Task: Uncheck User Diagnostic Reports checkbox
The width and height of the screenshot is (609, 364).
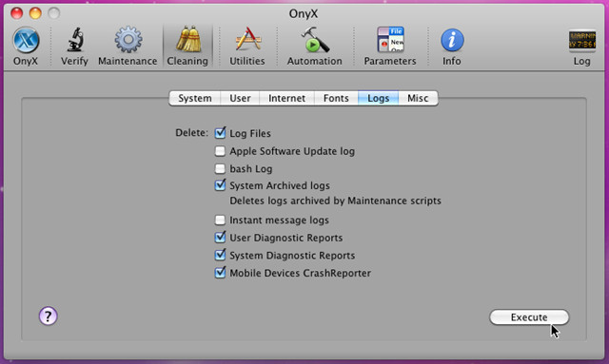Action: pyautogui.click(x=220, y=238)
